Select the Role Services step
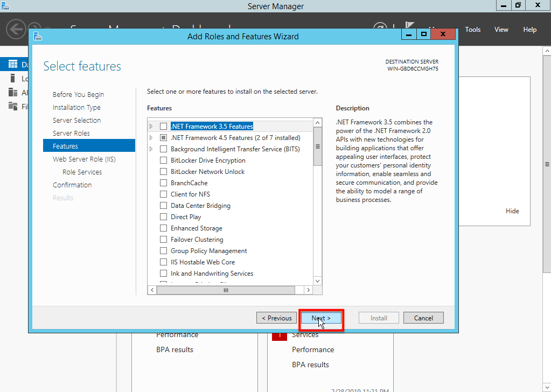Image resolution: width=551 pixels, height=392 pixels. coord(82,172)
